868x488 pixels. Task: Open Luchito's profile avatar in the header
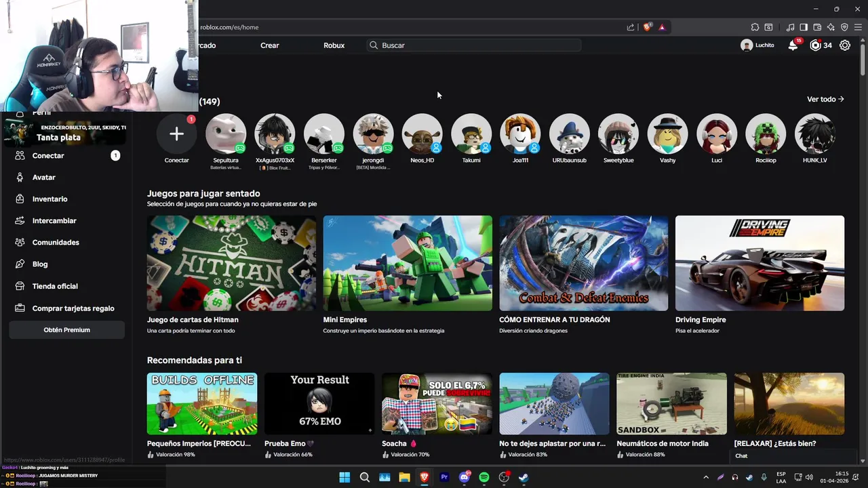point(747,45)
